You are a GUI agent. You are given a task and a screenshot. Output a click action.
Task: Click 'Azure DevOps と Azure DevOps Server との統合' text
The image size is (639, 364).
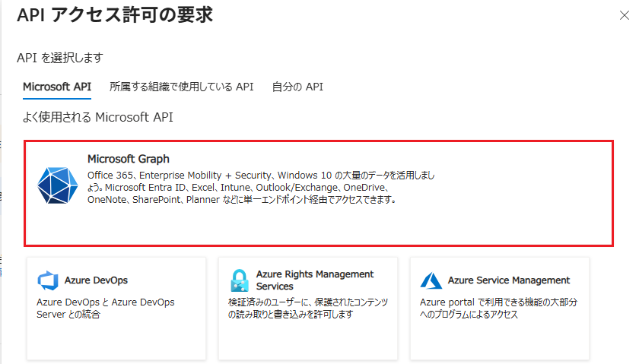pyautogui.click(x=106, y=309)
